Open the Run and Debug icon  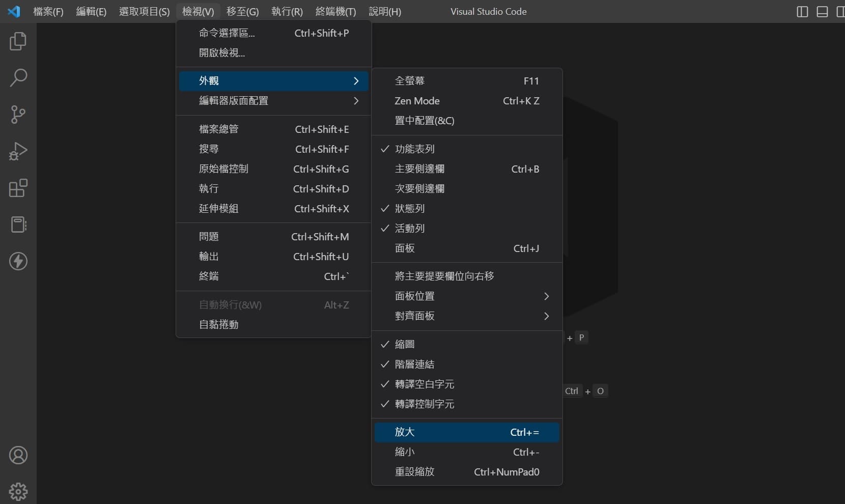point(18,151)
